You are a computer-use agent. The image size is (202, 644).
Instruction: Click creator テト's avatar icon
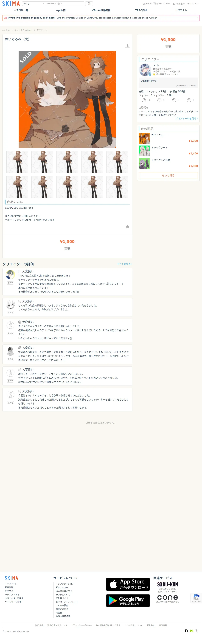pyautogui.click(x=145, y=70)
